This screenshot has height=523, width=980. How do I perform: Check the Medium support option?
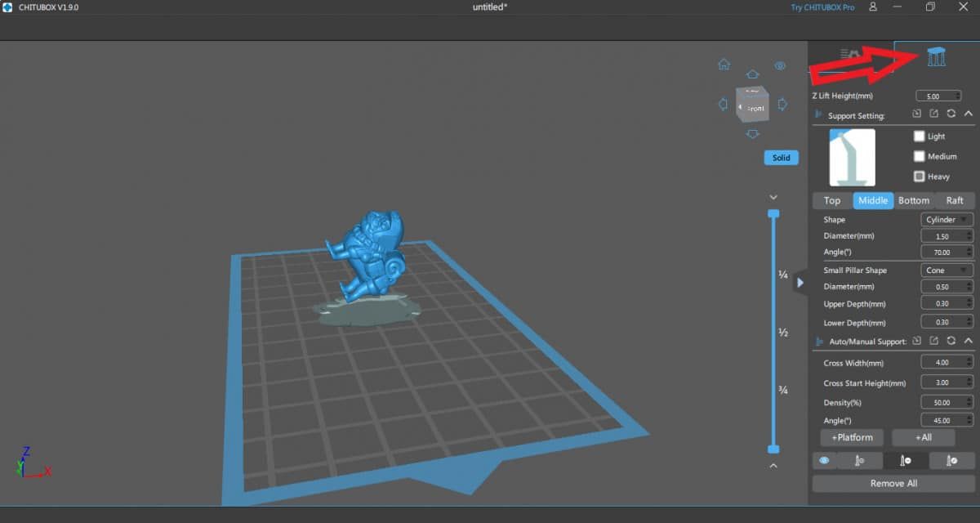(x=920, y=156)
